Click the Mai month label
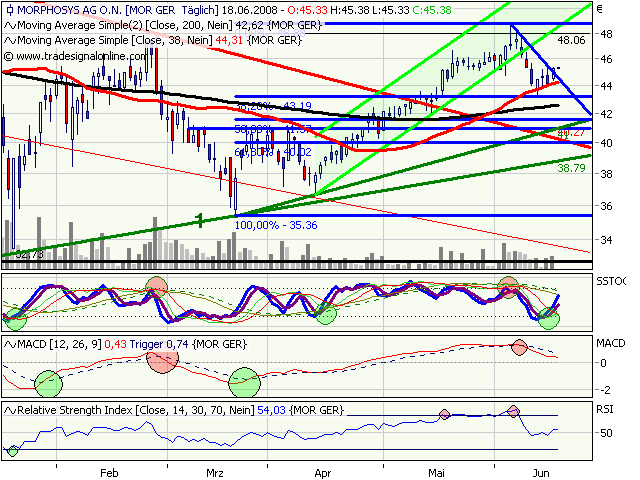 (436, 473)
